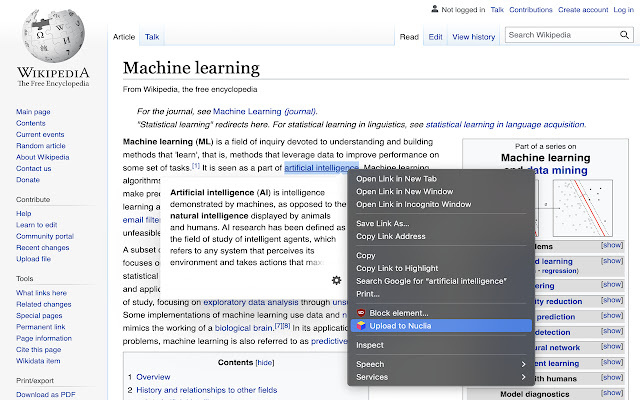Click Contact us
This screenshot has height=400, width=640.
click(x=33, y=169)
